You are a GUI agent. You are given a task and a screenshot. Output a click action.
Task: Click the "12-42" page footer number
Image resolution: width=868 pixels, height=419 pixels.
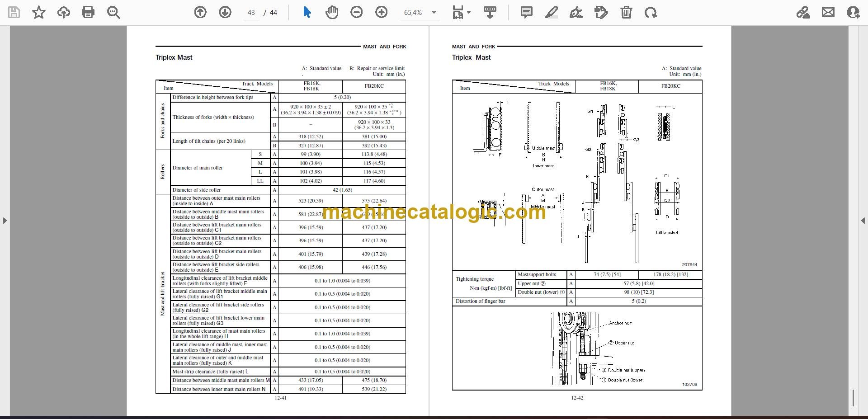click(x=577, y=398)
